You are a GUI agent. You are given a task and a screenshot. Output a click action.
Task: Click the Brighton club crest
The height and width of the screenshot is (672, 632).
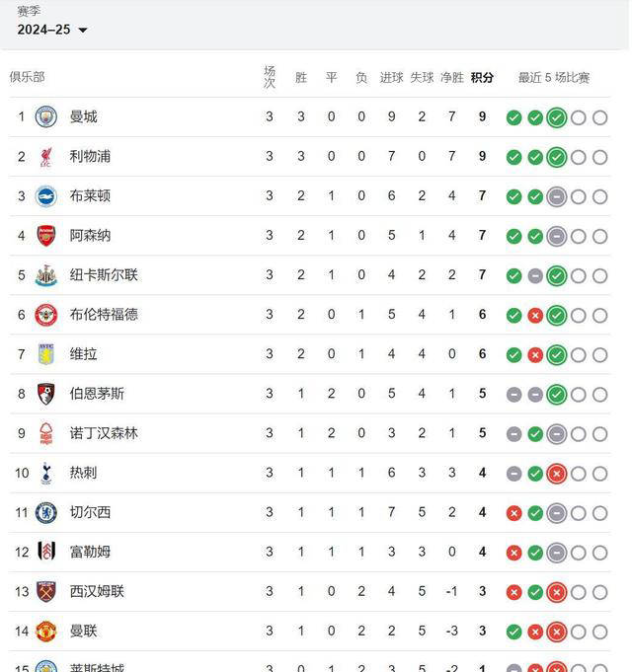45,196
